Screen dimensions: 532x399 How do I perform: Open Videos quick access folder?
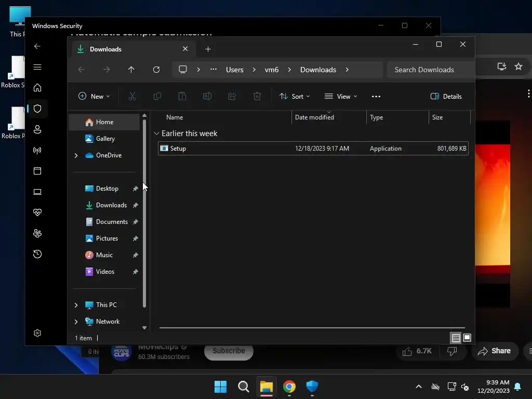[x=104, y=272]
